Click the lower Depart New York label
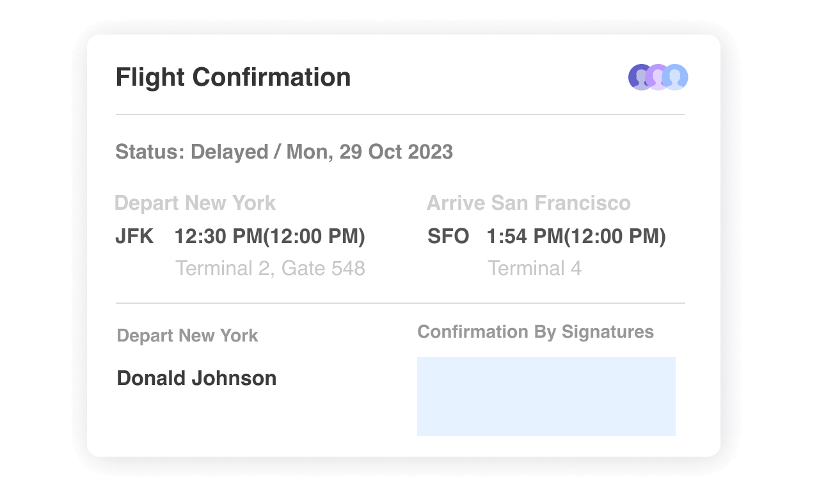This screenshot has width=819, height=504. click(187, 336)
